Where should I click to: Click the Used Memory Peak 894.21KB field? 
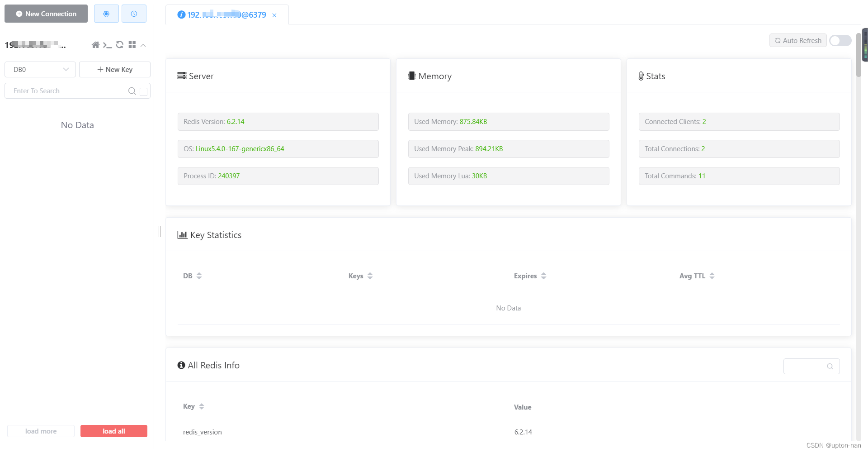pos(509,149)
